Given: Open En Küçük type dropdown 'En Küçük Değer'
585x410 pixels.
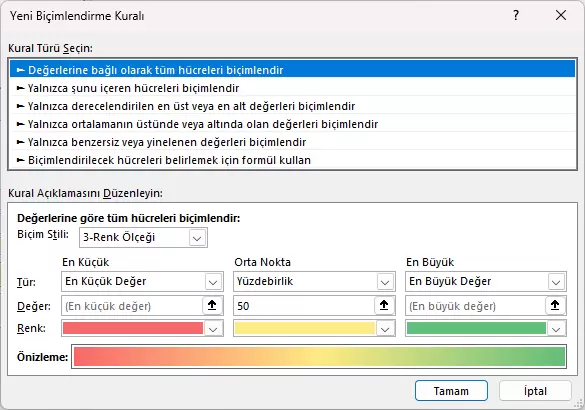Looking at the screenshot, I should click(142, 281).
